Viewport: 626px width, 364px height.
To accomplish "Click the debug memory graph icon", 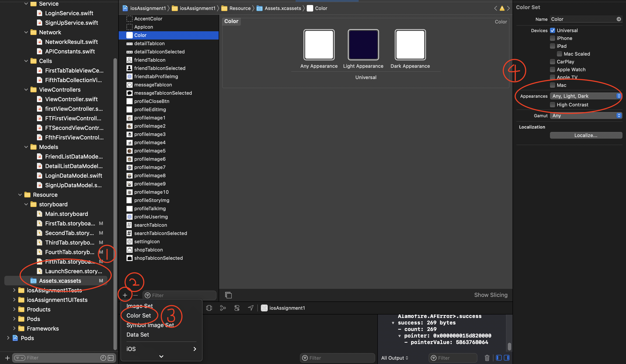I will [x=223, y=308].
